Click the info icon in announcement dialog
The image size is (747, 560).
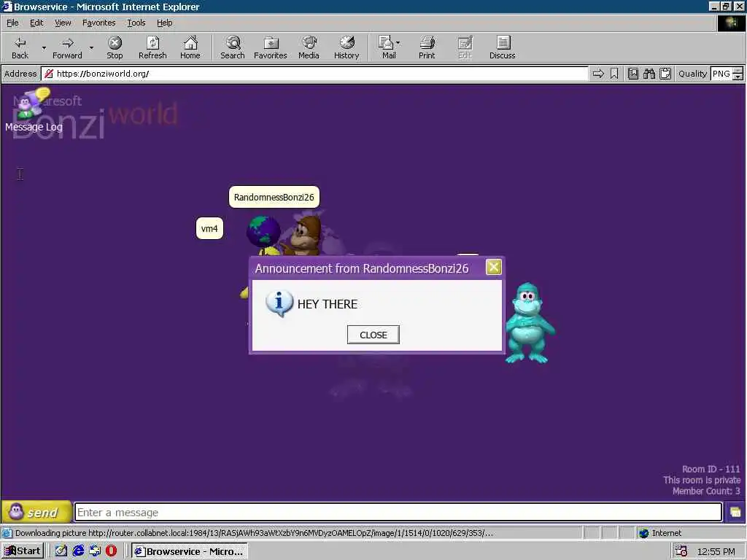tap(279, 304)
